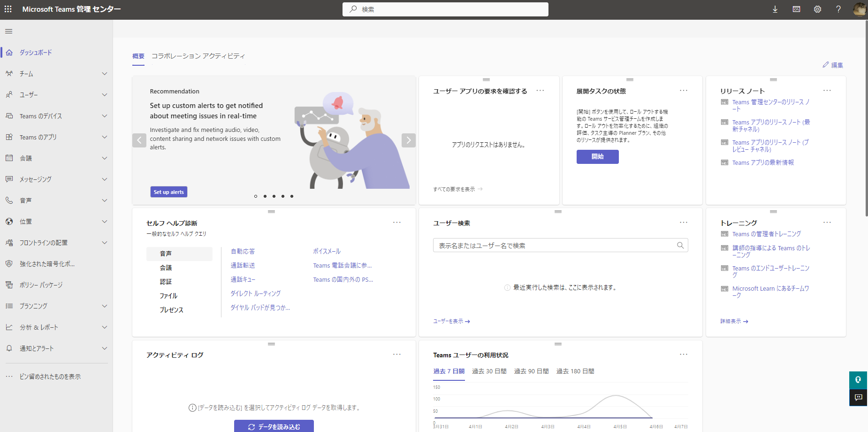Select the 過去 180 日間 tab
868x432 pixels.
[575, 371]
